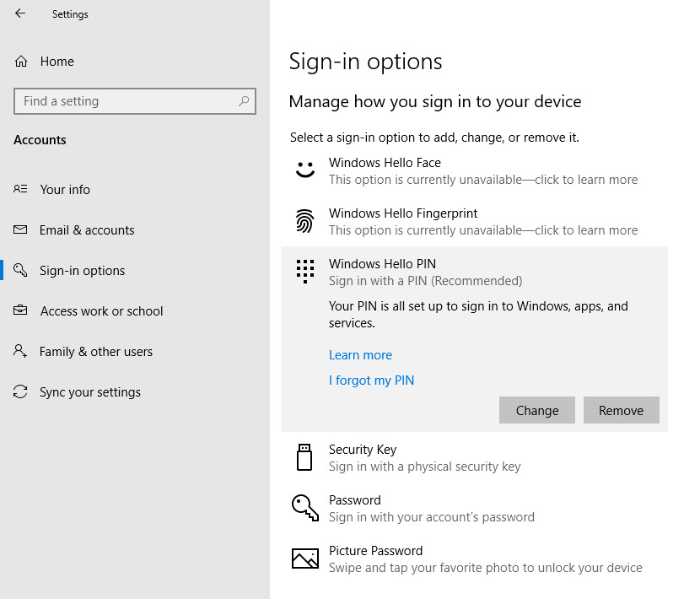Click the Windows Hello PIN keypad icon

[x=304, y=271]
